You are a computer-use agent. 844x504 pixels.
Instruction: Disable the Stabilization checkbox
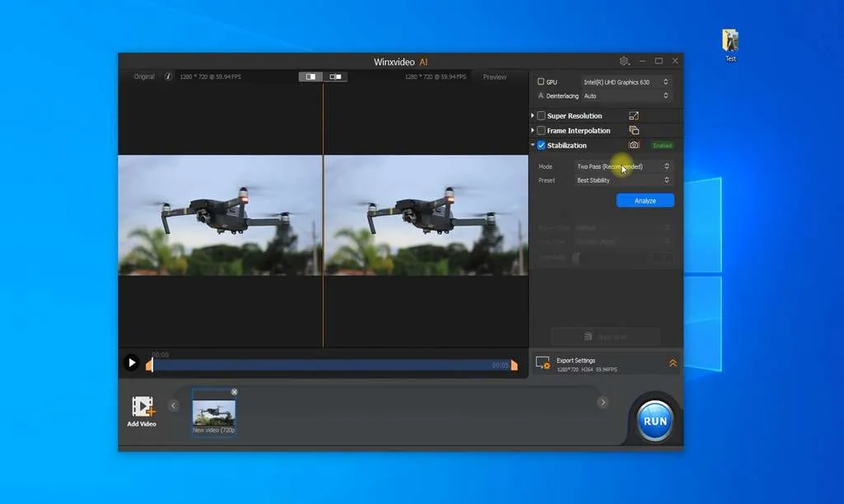coord(541,144)
